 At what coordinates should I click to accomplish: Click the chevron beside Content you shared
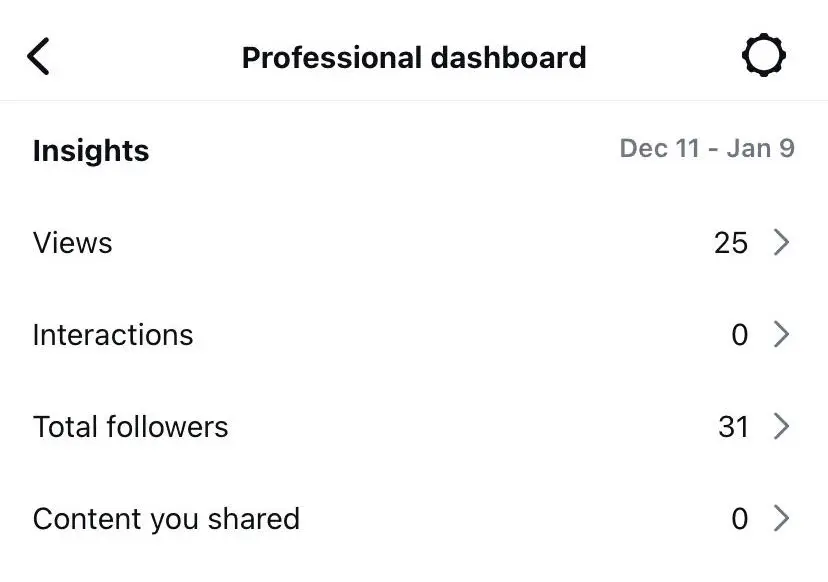tap(783, 518)
